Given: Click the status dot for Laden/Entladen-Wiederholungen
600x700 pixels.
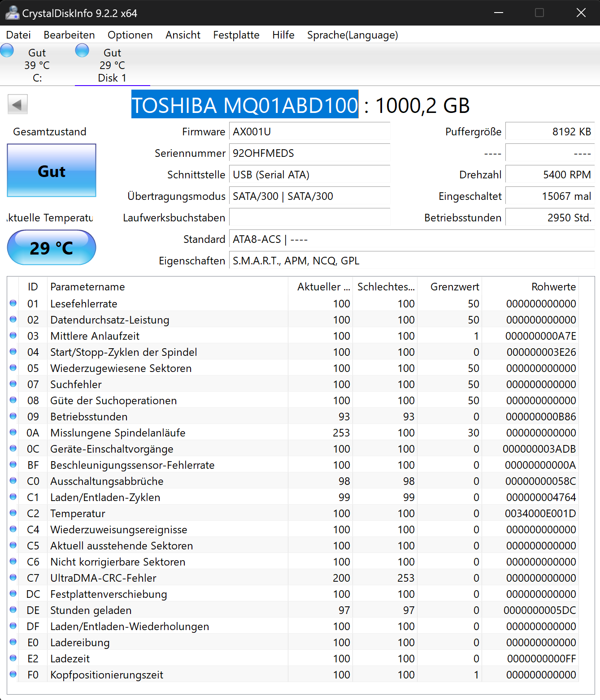Looking at the screenshot, I should click(x=13, y=626).
